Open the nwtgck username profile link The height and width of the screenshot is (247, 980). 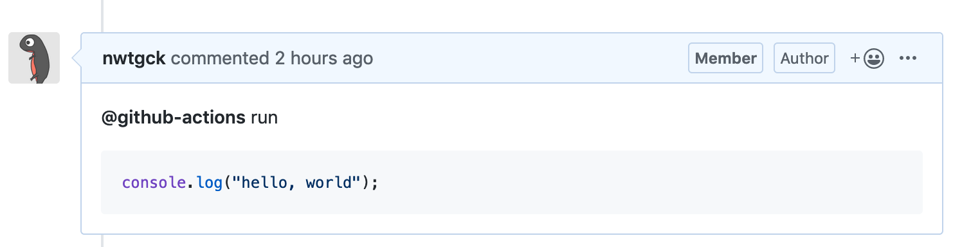point(134,59)
